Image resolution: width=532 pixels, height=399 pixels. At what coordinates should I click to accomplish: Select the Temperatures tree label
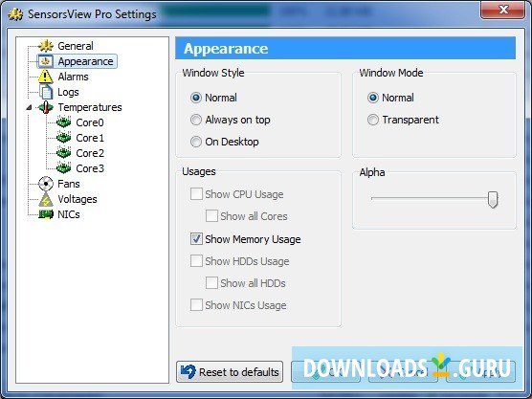[x=90, y=107]
